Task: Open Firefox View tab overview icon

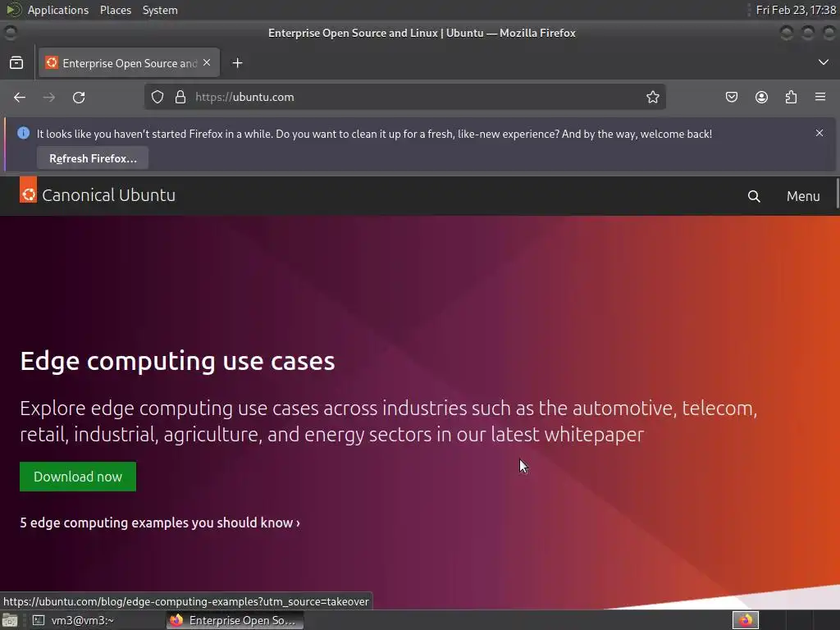Action: 16,63
